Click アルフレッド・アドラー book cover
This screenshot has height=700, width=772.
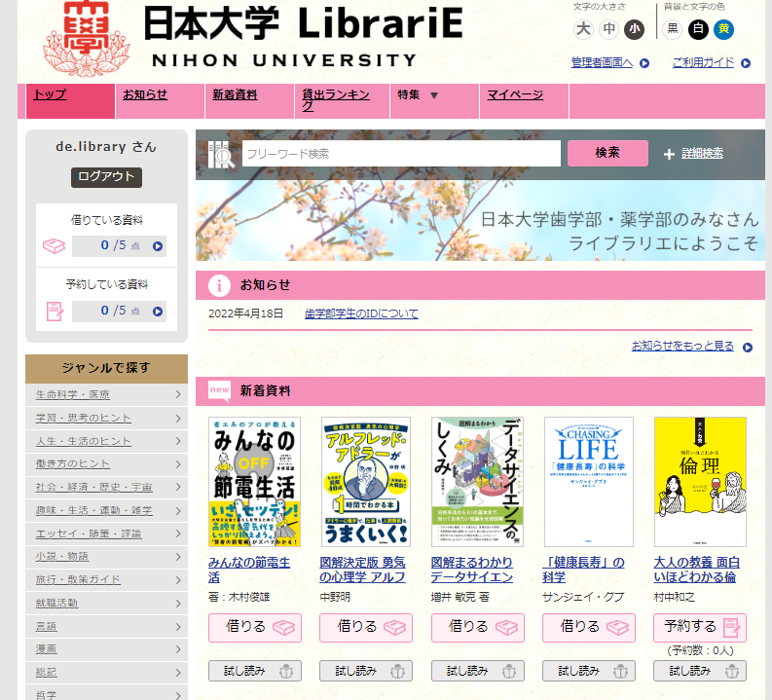[366, 482]
